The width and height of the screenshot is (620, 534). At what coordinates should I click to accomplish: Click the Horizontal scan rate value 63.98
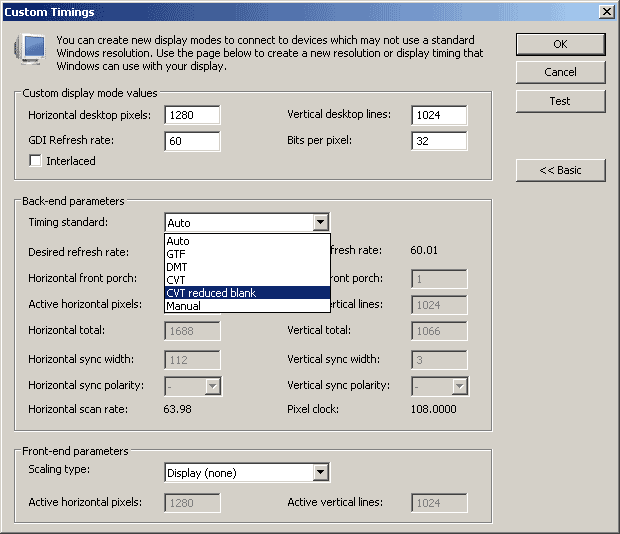(x=178, y=409)
